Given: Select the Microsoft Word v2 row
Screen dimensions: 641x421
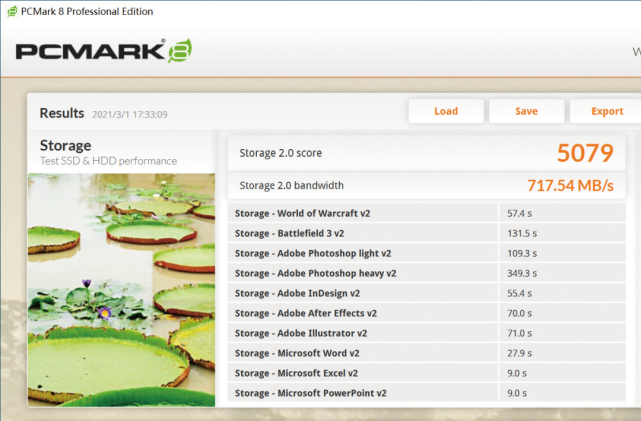Looking at the screenshot, I should (426, 353).
